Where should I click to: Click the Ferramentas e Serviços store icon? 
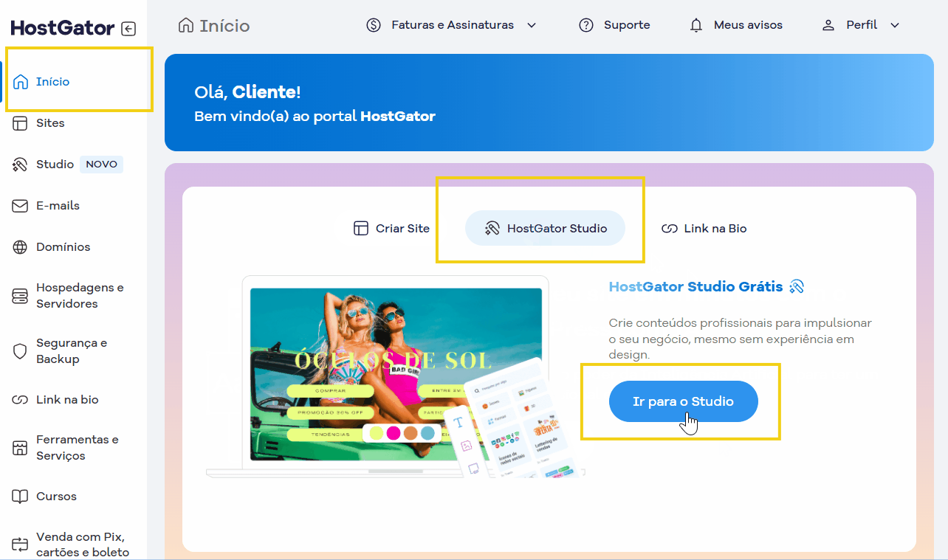click(21, 448)
